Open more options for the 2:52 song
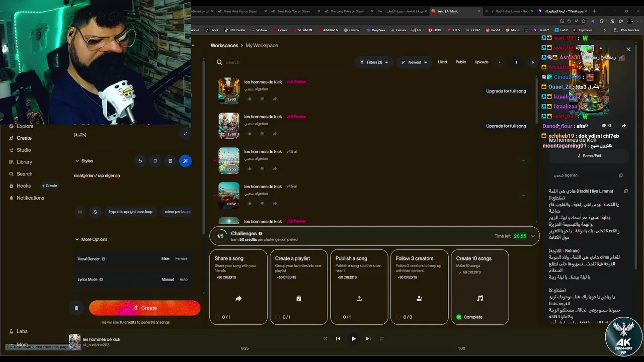644x362 pixels. 523,196
